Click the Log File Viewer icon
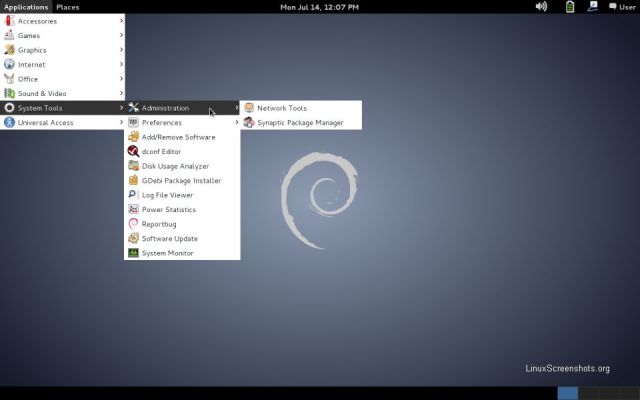 (x=133, y=195)
